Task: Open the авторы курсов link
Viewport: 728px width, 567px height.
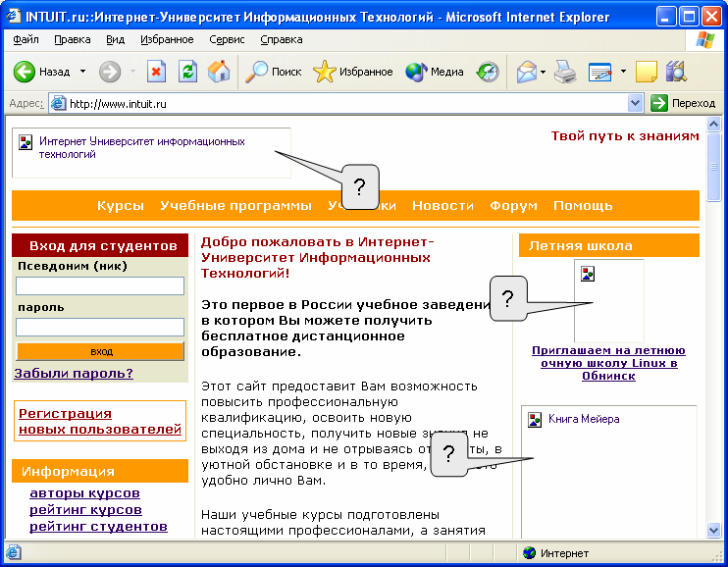Action: coord(85,493)
